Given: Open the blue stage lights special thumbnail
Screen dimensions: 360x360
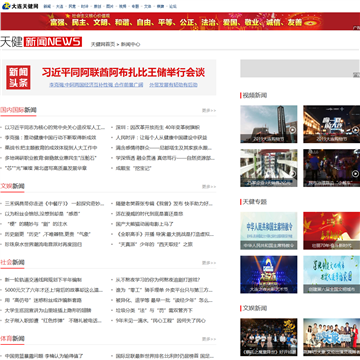Looking at the screenshot, I should 269,274.
